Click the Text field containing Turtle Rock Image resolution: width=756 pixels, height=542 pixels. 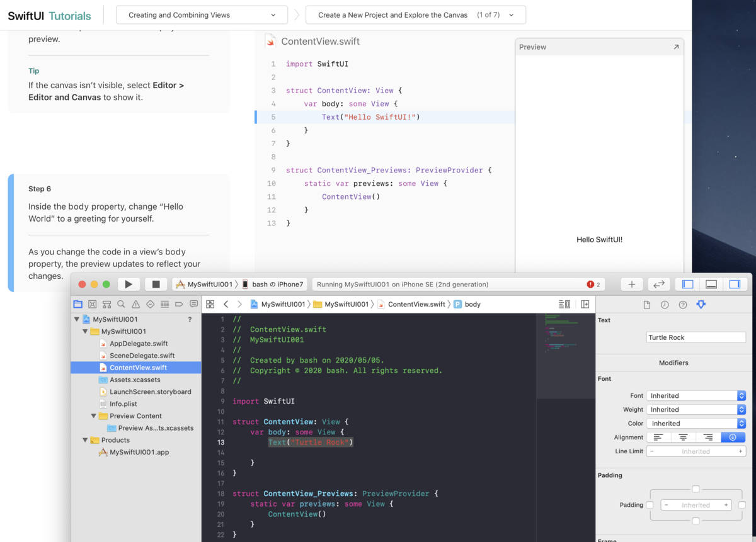point(696,337)
